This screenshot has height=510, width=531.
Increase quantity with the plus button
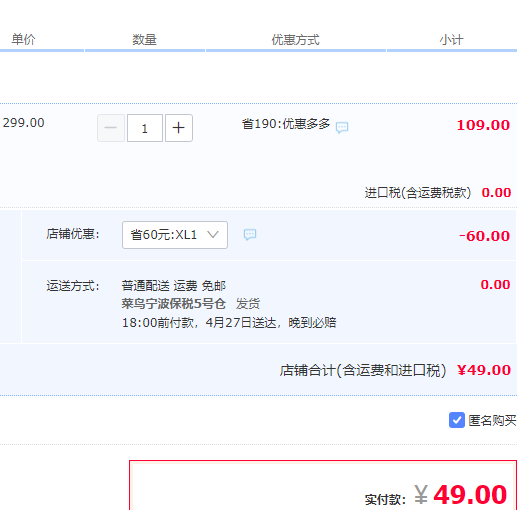pos(179,128)
